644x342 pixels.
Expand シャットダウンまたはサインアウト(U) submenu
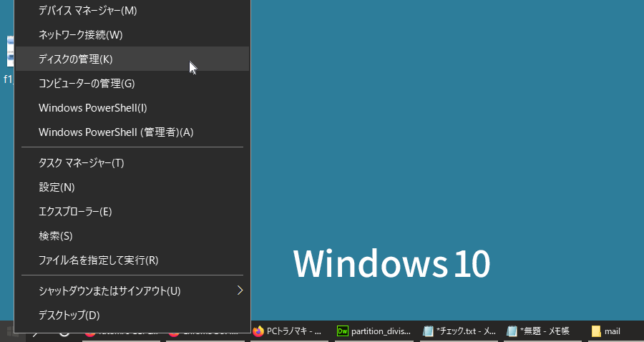coord(132,291)
